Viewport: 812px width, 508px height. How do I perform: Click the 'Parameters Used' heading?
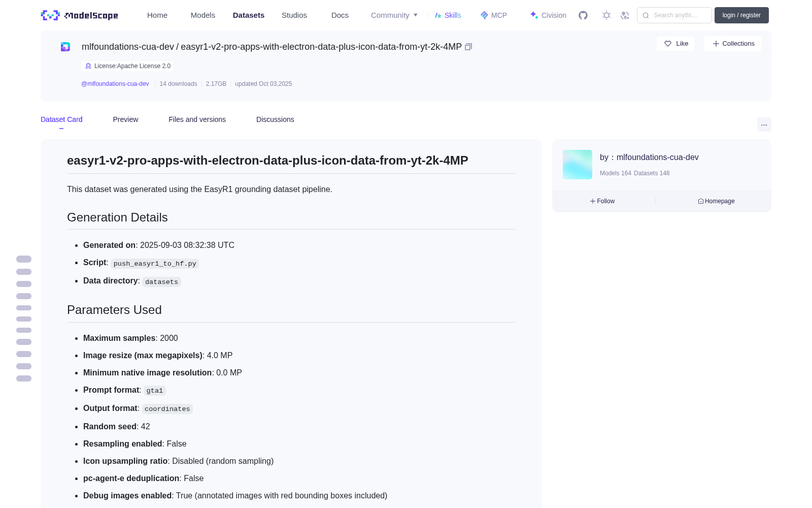click(114, 310)
